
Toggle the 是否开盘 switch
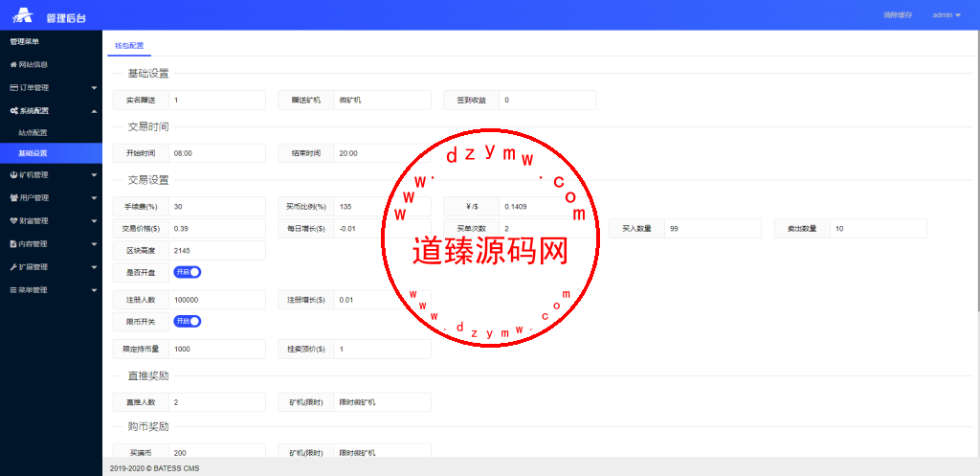click(x=188, y=272)
